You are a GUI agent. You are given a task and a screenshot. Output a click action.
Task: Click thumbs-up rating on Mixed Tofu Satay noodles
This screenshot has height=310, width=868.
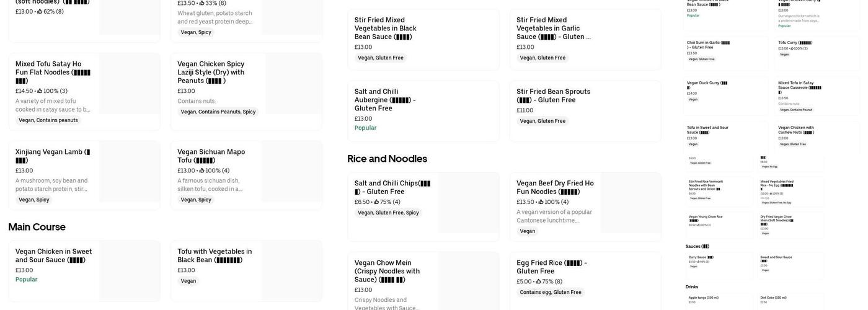(40, 91)
